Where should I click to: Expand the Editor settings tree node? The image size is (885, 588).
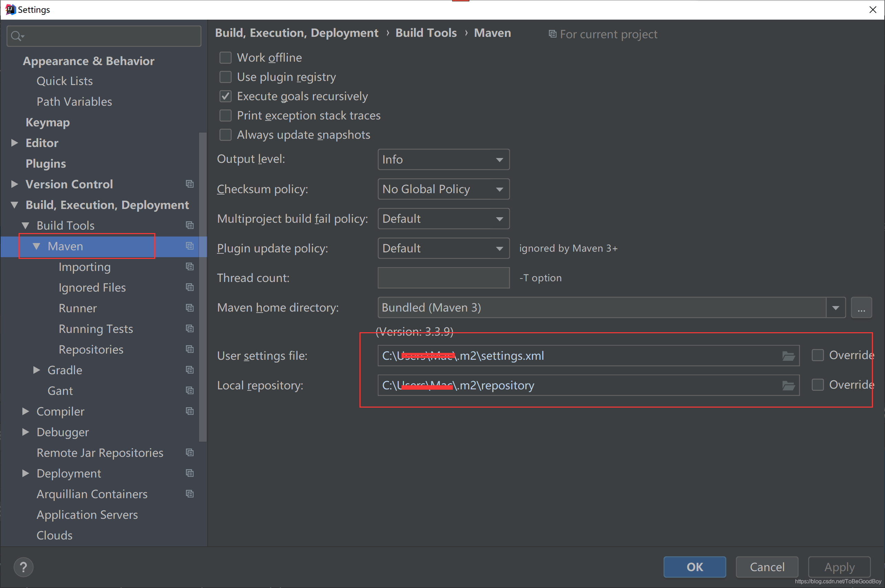14,143
